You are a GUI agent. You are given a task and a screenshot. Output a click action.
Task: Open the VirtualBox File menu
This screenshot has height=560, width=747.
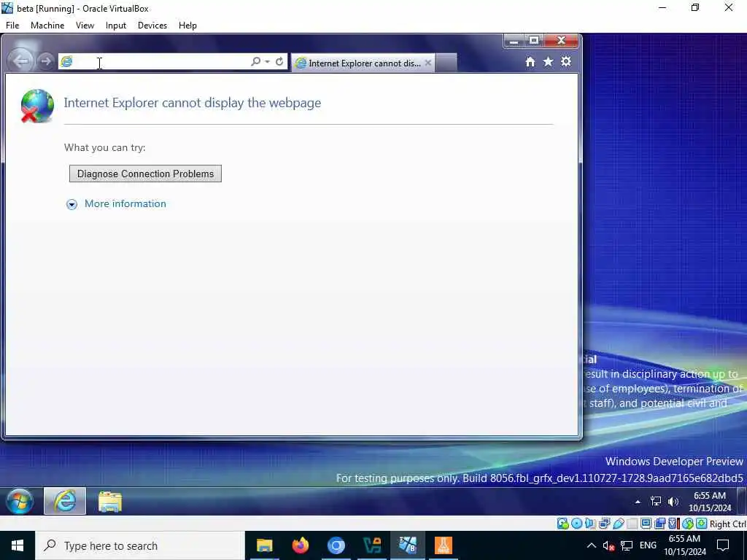click(12, 26)
